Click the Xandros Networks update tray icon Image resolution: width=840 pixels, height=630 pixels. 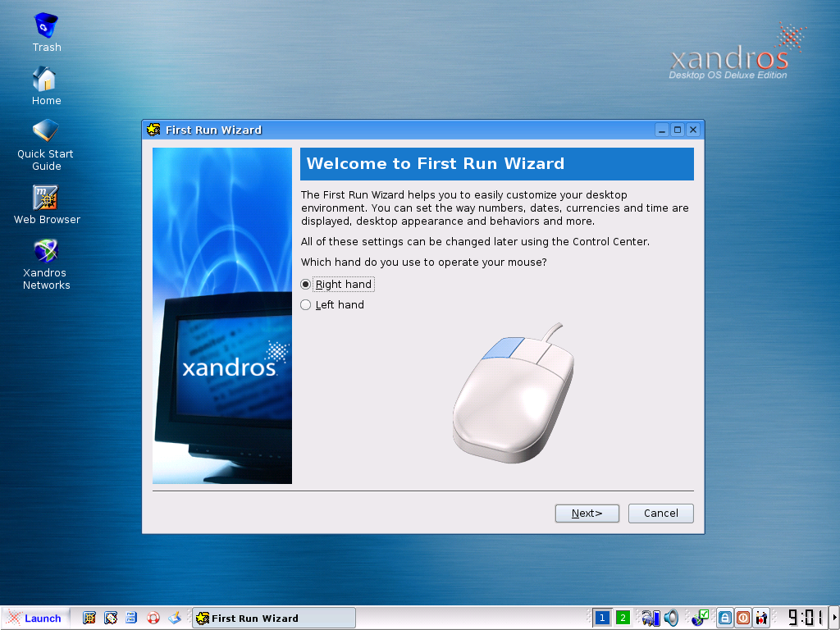pos(700,618)
